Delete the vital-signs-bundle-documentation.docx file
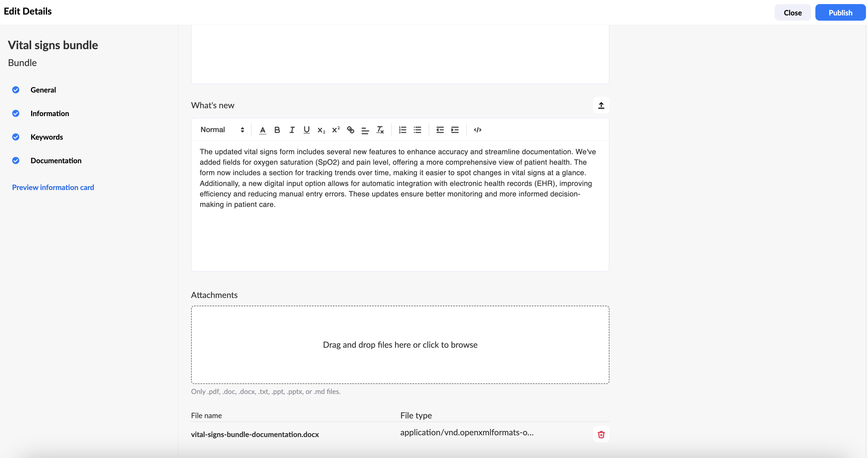This screenshot has width=868, height=458. click(601, 434)
